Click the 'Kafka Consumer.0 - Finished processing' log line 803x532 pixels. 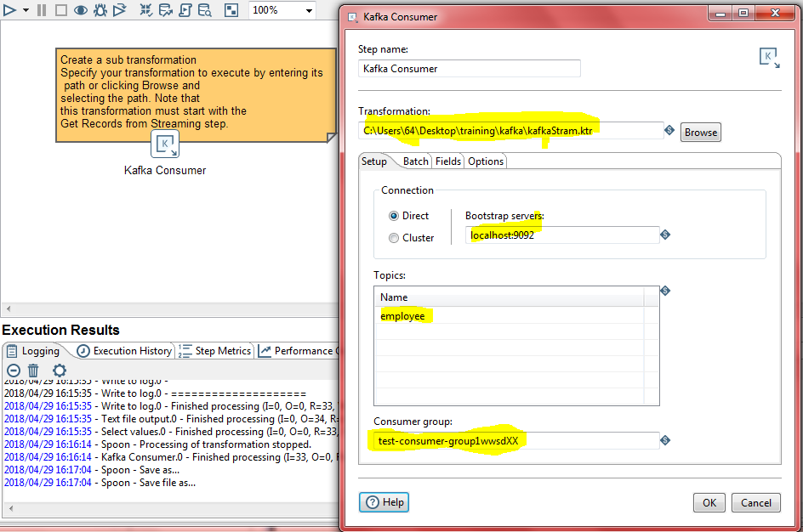tap(172, 457)
